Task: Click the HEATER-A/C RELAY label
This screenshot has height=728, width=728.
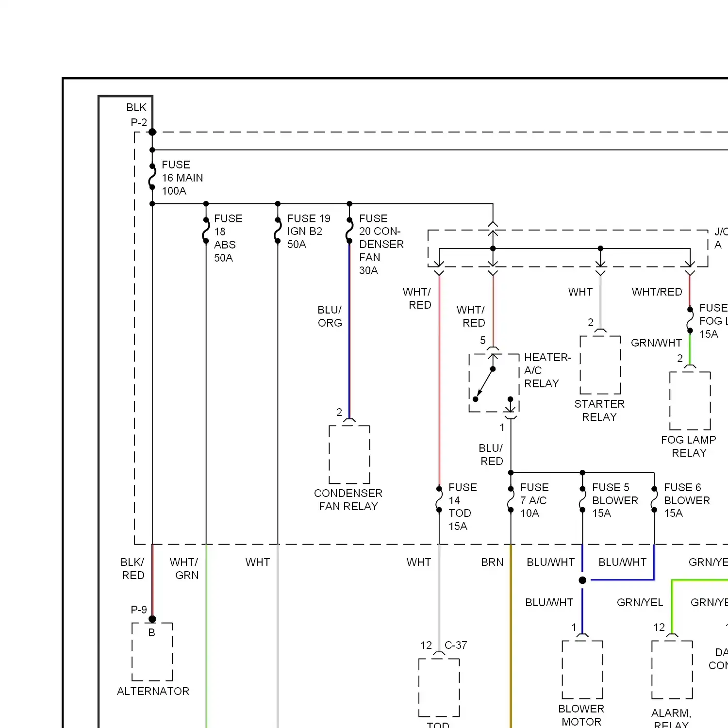Action: coord(547,370)
